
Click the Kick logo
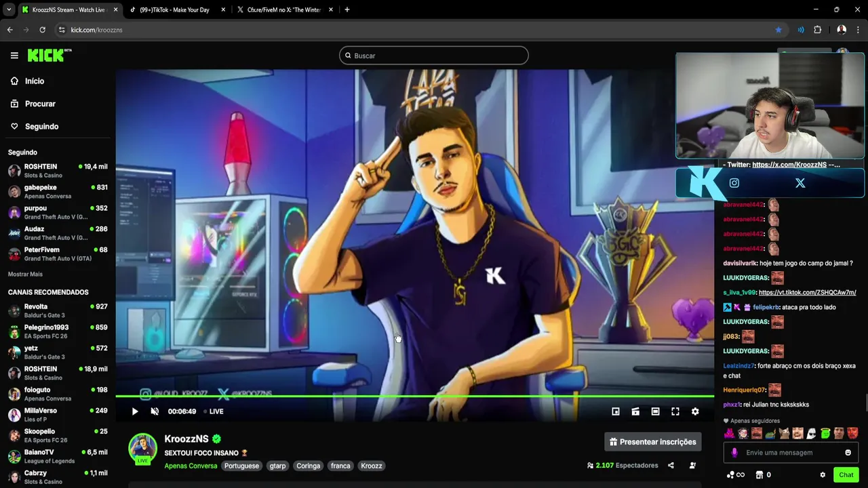50,56
